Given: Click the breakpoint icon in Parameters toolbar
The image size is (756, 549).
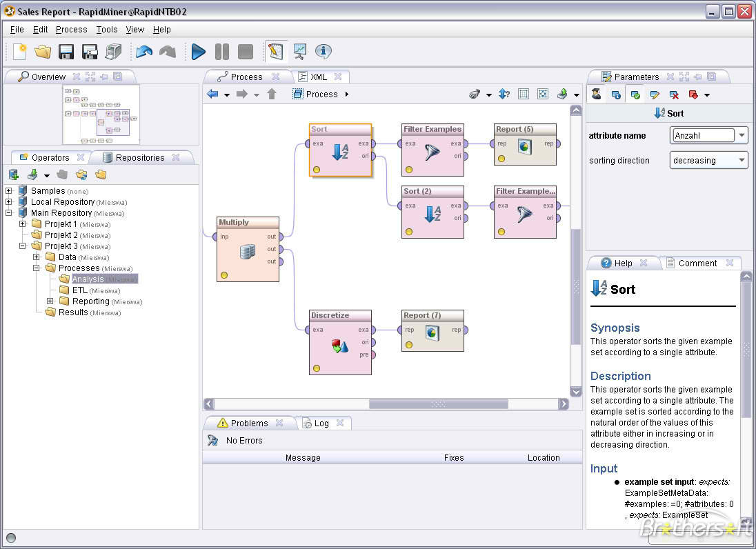Looking at the screenshot, I should pos(693,94).
